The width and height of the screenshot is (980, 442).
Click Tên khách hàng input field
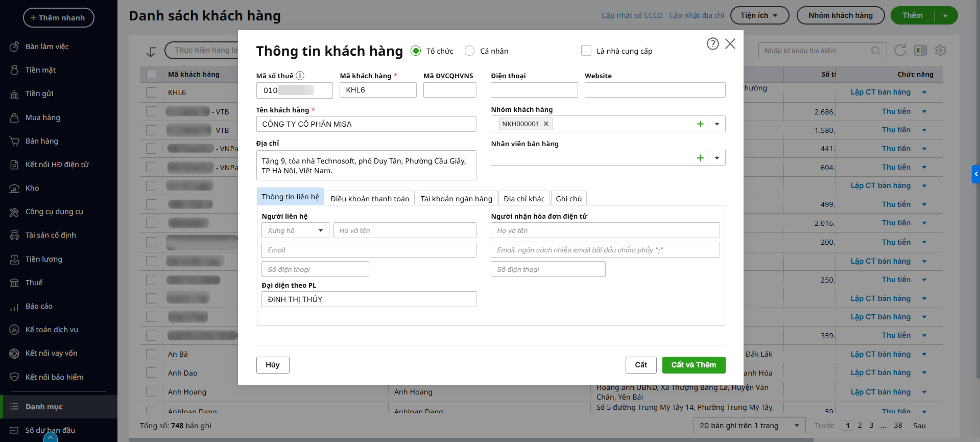coord(366,124)
